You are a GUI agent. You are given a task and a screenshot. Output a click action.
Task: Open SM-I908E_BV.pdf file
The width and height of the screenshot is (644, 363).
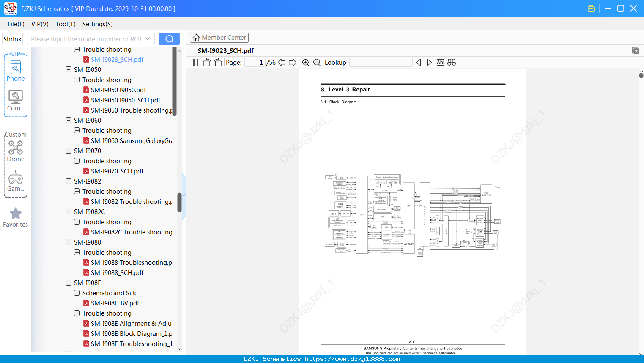point(115,303)
